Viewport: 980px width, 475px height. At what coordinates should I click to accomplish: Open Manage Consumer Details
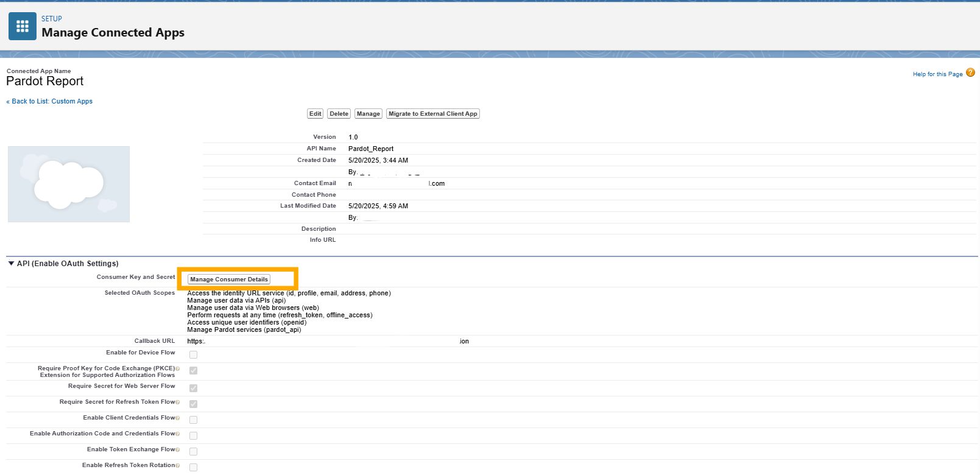[229, 280]
